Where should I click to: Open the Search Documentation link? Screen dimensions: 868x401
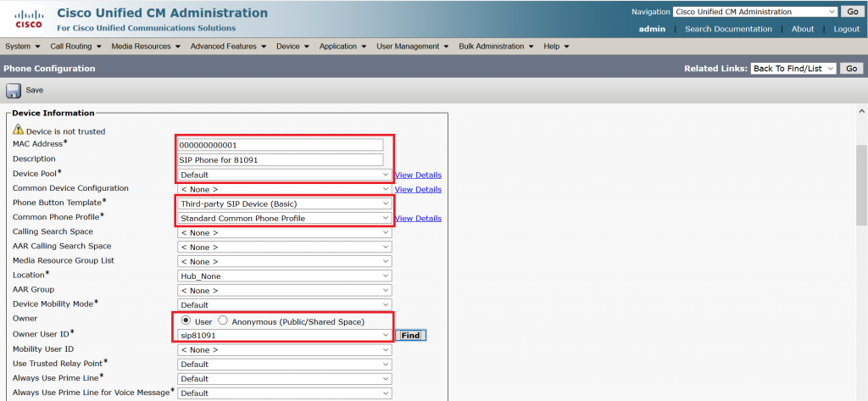pyautogui.click(x=728, y=29)
